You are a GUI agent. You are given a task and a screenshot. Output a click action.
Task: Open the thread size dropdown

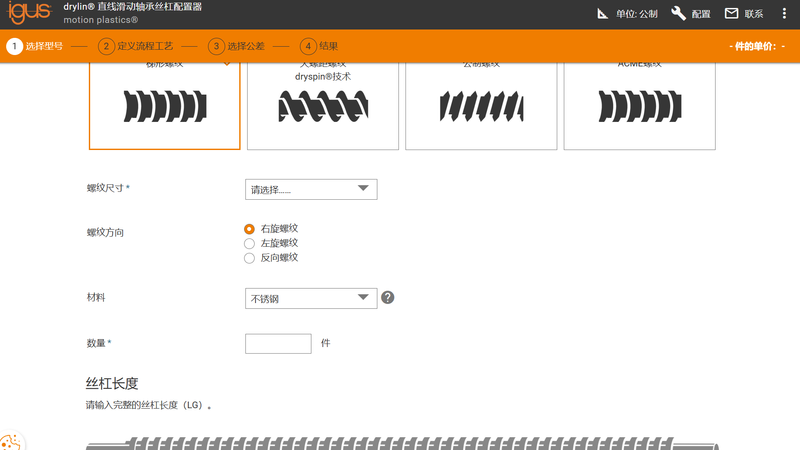[311, 189]
